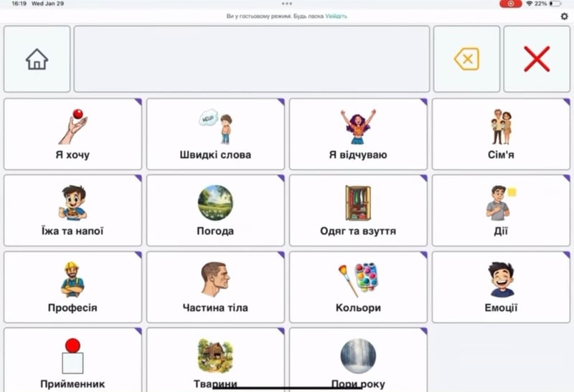
Task: Open the "Я хочу" category tile
Action: tap(72, 134)
